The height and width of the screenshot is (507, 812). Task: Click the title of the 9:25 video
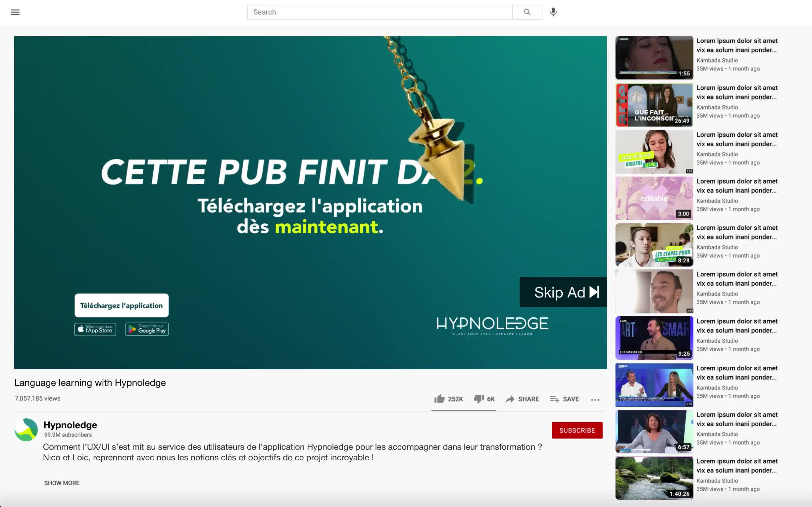[737, 326]
